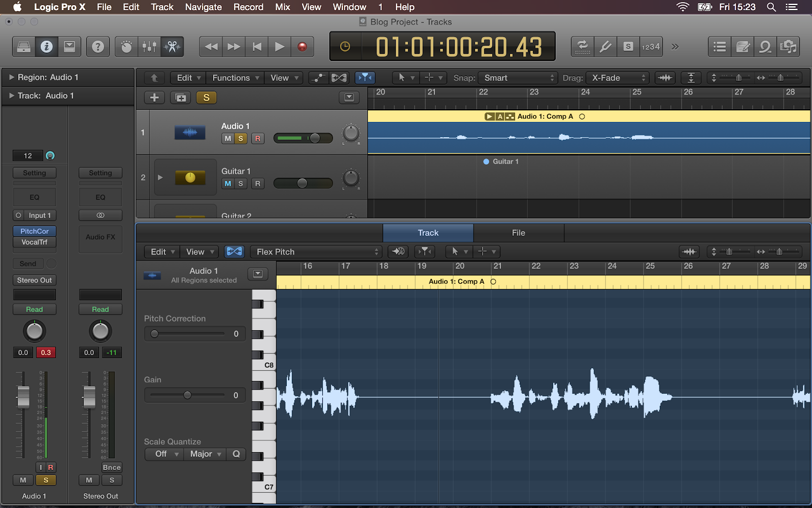The image size is (812, 508).
Task: Open the Loop Browser
Action: [x=765, y=47]
